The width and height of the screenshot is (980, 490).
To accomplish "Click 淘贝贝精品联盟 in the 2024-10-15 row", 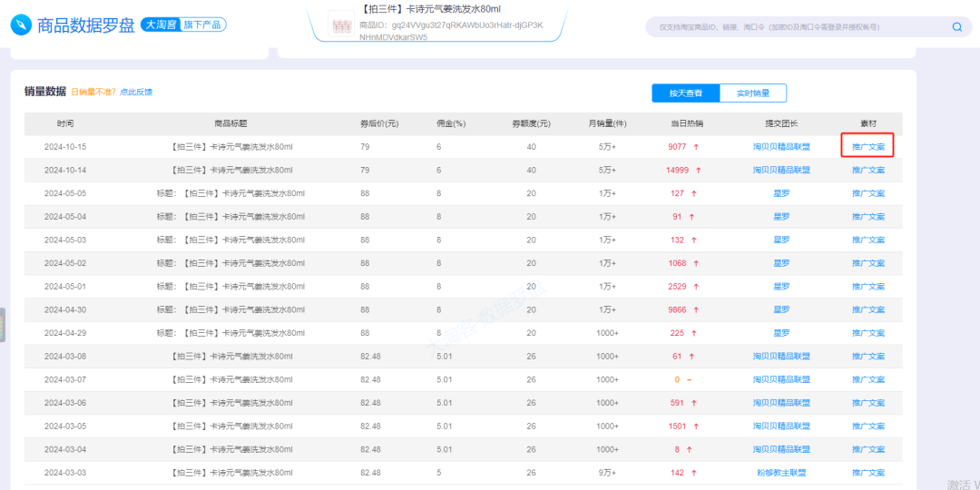I will coord(781,147).
